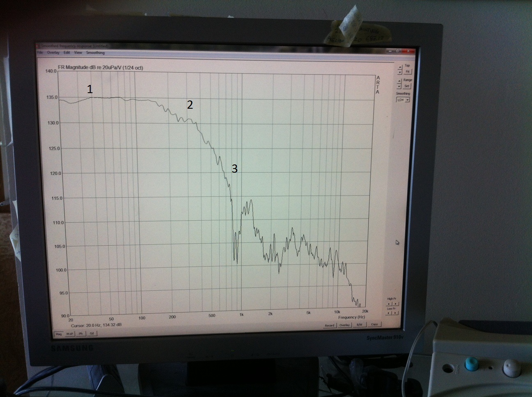Select the Ph phase view tab
Viewport: 532px width, 397px height.
[x=81, y=333]
